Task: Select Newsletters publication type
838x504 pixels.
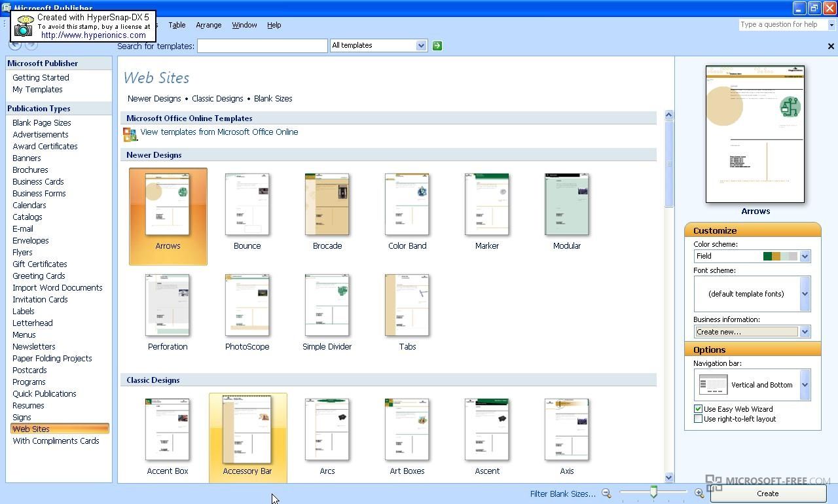Action: click(34, 346)
